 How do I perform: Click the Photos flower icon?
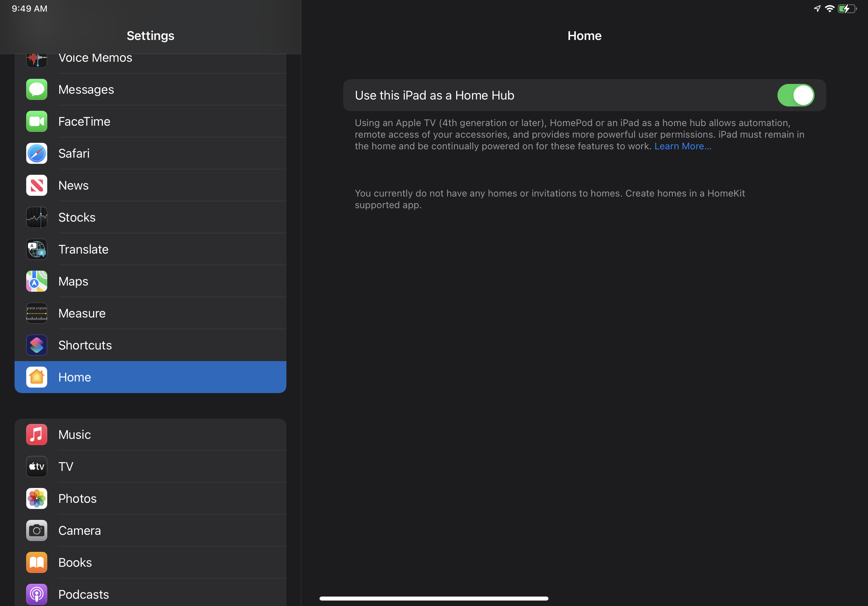tap(37, 499)
